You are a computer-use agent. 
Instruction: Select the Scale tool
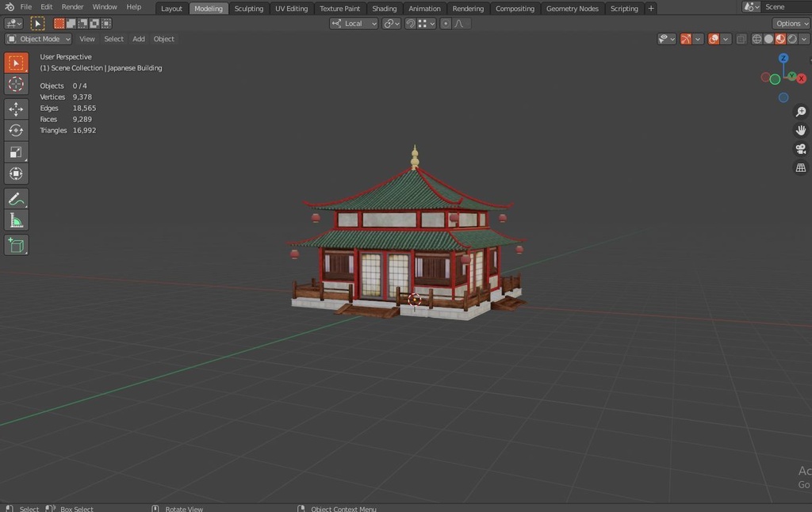click(x=16, y=152)
